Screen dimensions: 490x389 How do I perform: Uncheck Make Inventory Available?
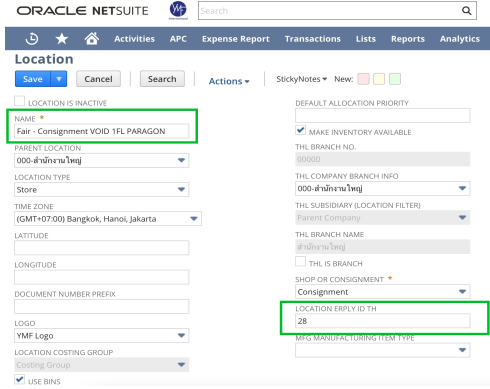(x=300, y=130)
